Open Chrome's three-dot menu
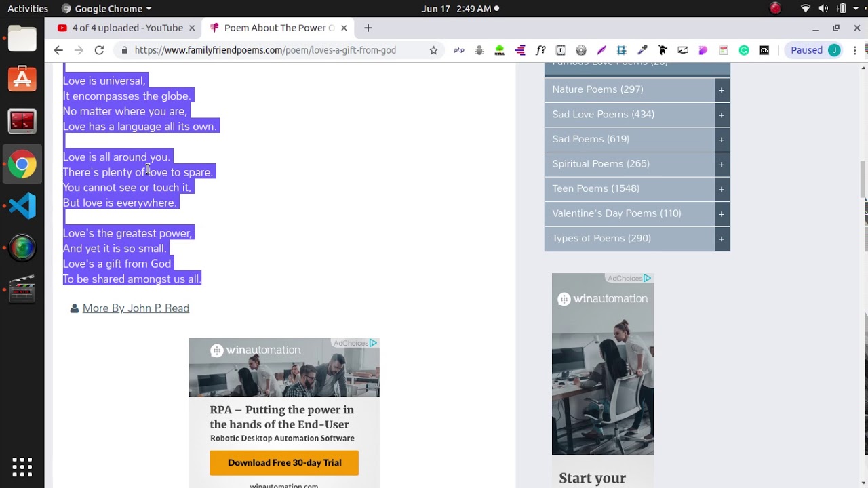 (856, 50)
